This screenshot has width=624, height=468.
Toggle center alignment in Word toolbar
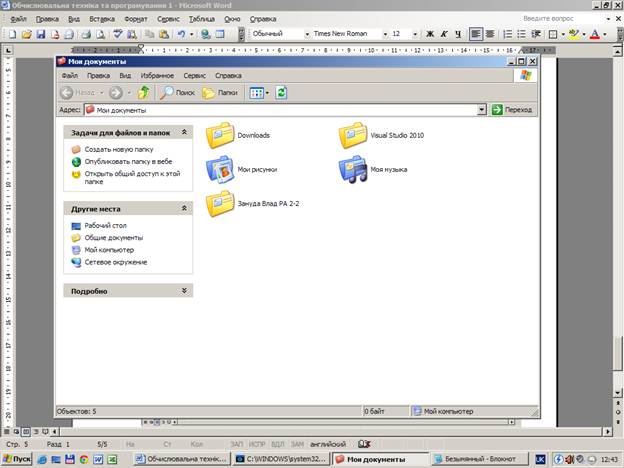click(x=490, y=34)
